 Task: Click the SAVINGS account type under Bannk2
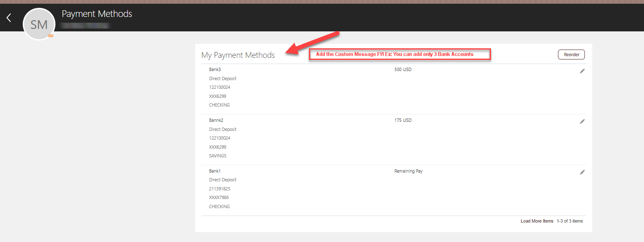pyautogui.click(x=218, y=155)
